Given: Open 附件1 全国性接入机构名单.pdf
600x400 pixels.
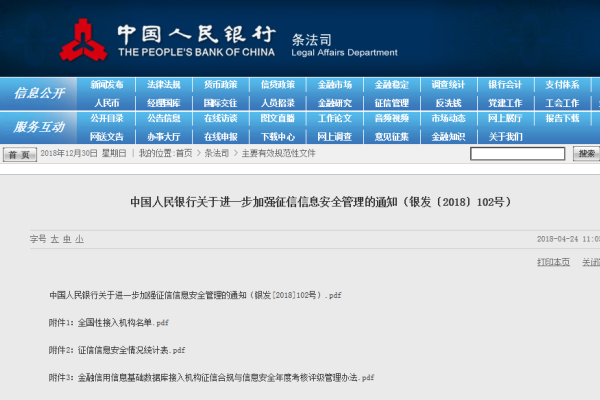Looking at the screenshot, I should tap(109, 323).
